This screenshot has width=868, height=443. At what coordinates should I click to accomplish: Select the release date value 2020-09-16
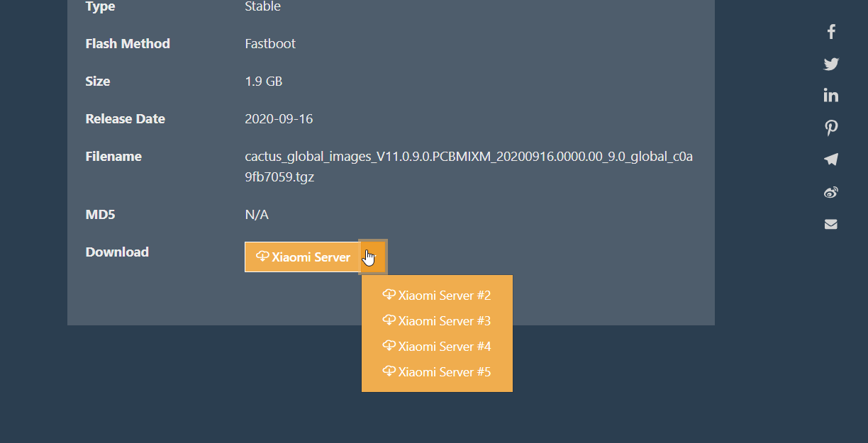coord(279,118)
